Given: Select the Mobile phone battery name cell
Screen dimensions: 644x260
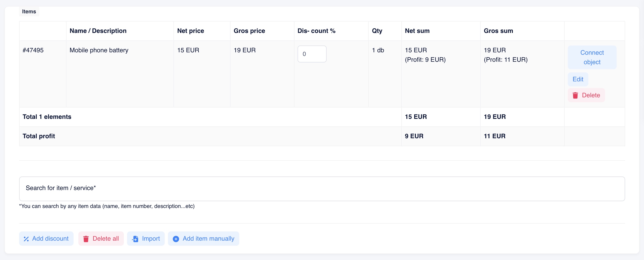Looking at the screenshot, I should [x=99, y=50].
